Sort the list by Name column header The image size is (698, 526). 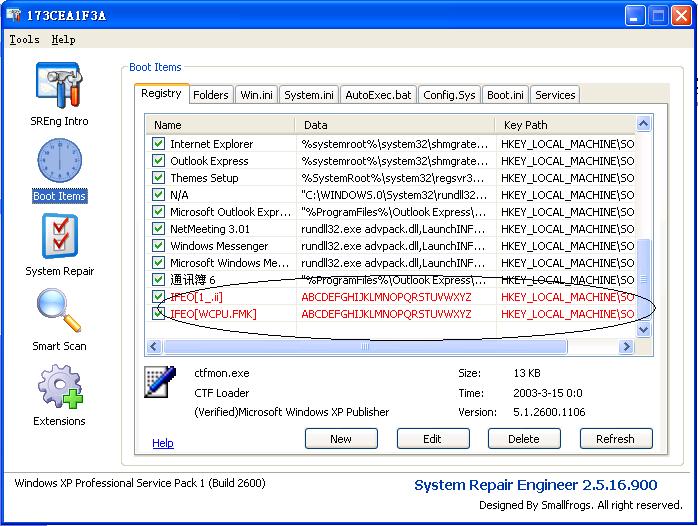pos(220,125)
